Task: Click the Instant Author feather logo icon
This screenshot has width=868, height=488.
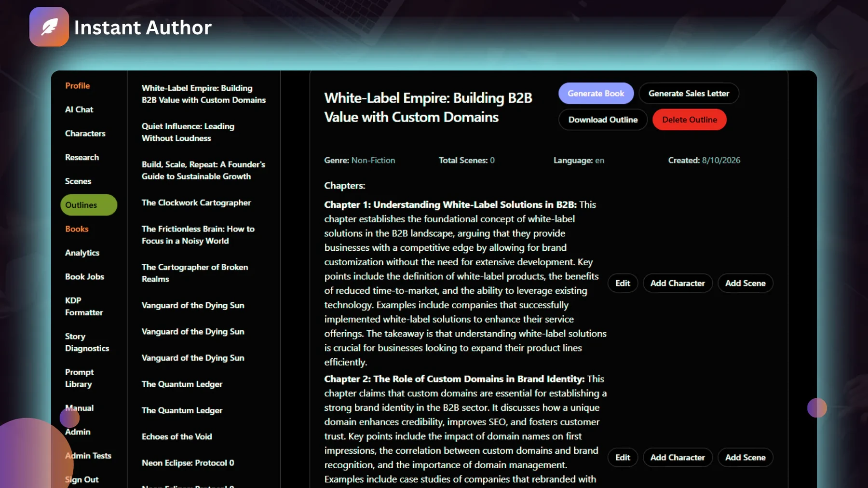Action: [x=49, y=27]
